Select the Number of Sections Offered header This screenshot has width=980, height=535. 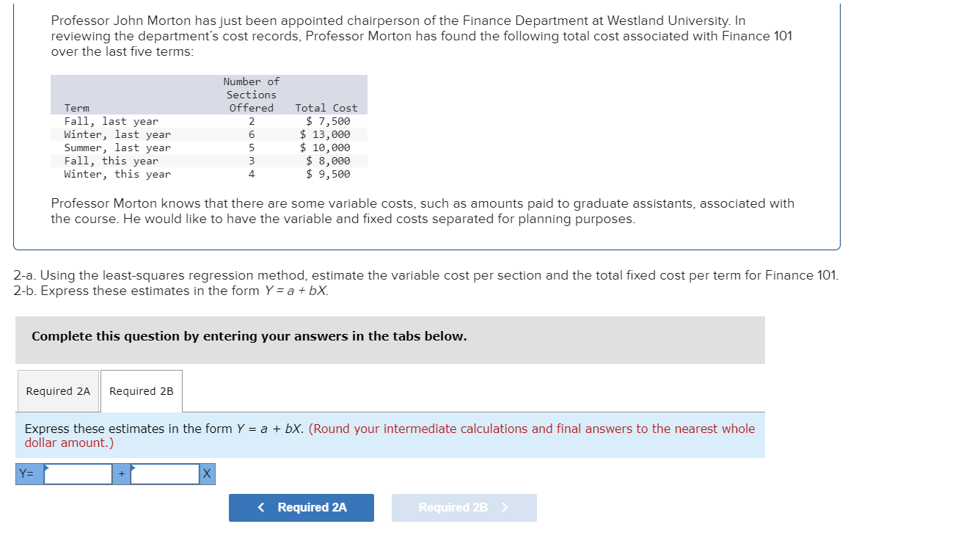251,95
